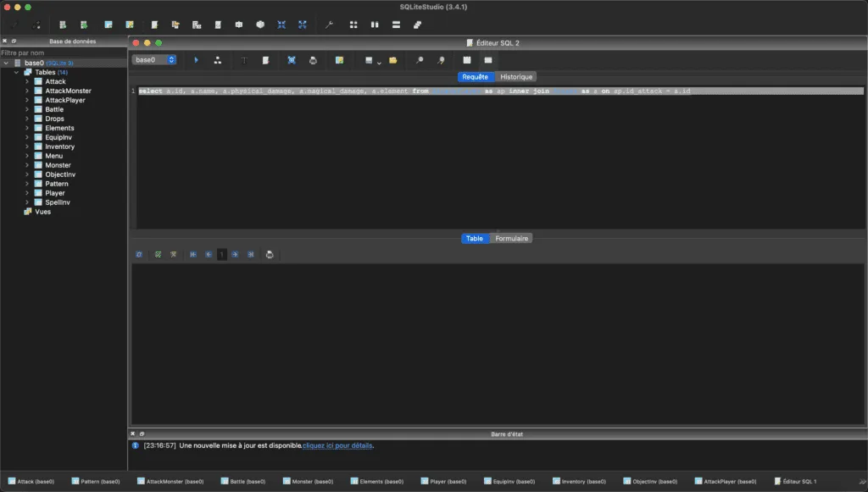Show results below the query icon
868x492 pixels.
tap(488, 60)
